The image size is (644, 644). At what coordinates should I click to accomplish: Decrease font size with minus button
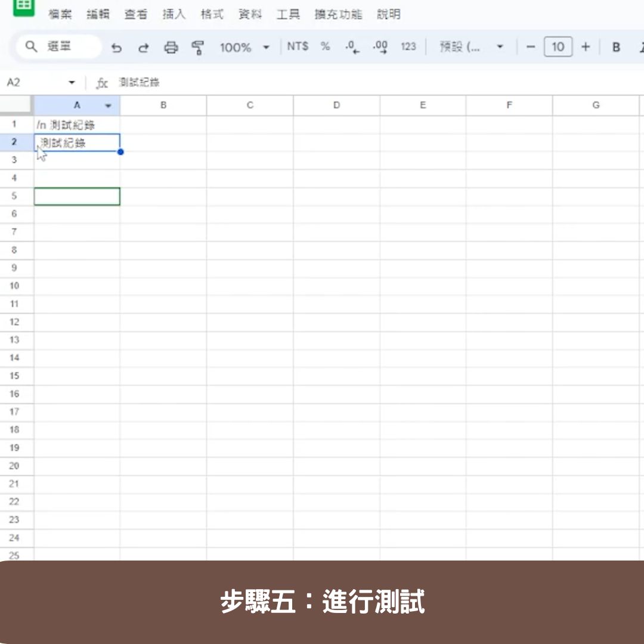coord(531,47)
